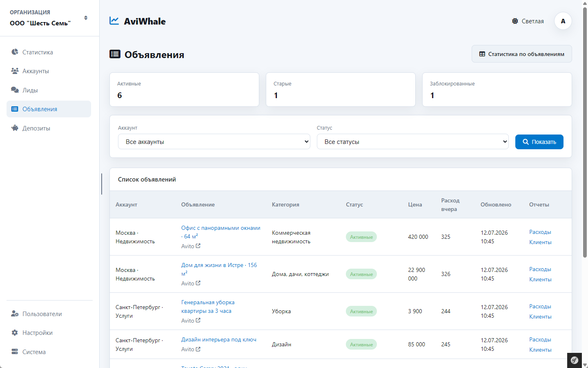This screenshot has width=588, height=368.
Task: Click the yesterday spend value 244
Action: (445, 311)
